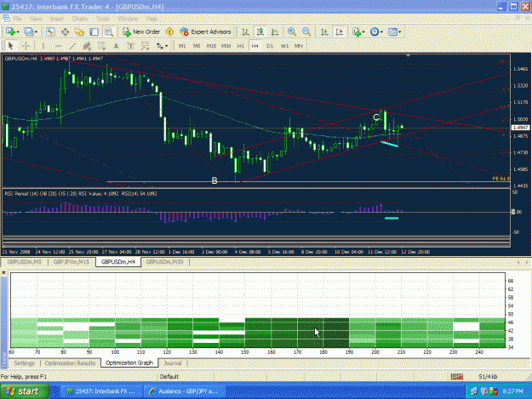This screenshot has height=399, width=532.
Task: Click the chart shift triangle marker
Action: click(408, 55)
